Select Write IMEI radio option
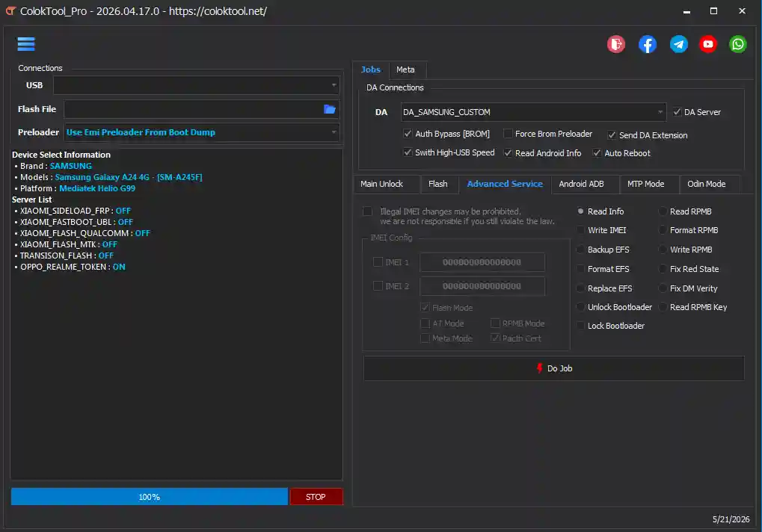The image size is (762, 532). (580, 230)
